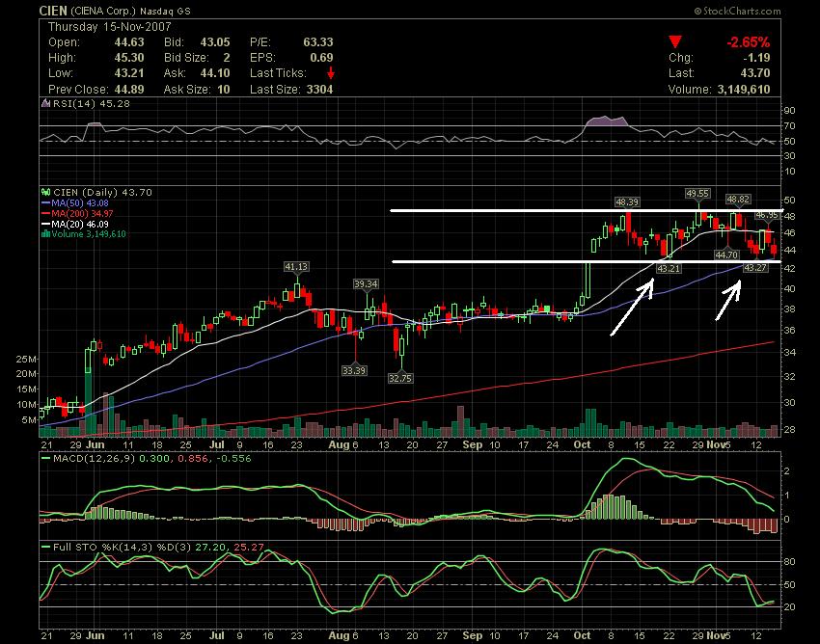Click the date "Thursday 15-Nov-2007"
This screenshot has width=820, height=644.
(x=109, y=27)
